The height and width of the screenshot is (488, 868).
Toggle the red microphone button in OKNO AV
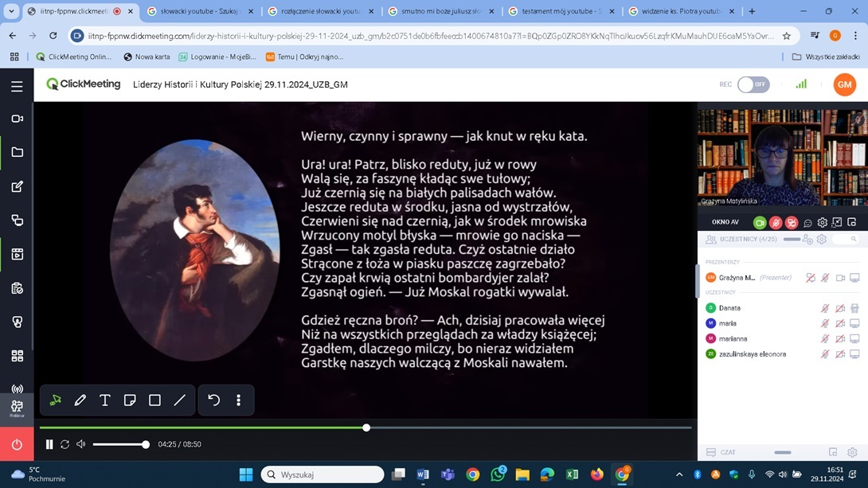point(776,222)
